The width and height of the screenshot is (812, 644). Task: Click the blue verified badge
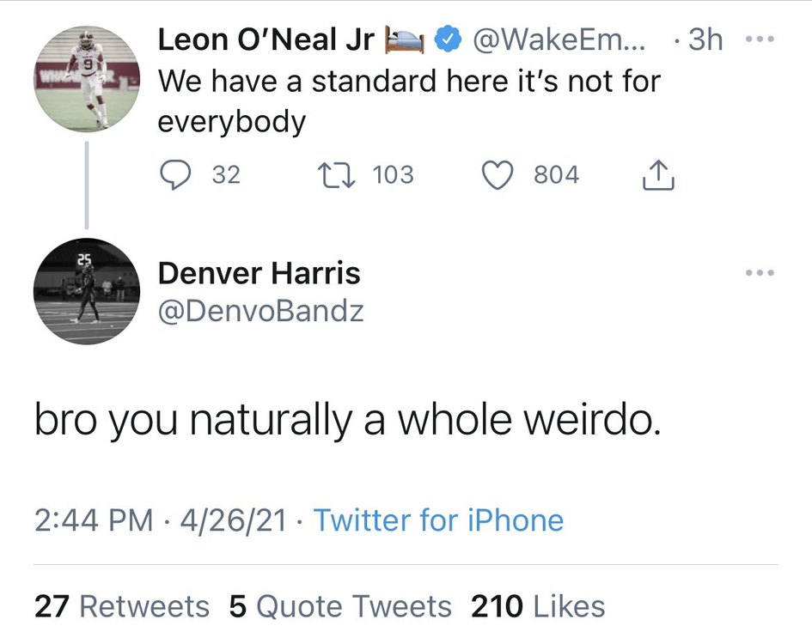(x=448, y=39)
